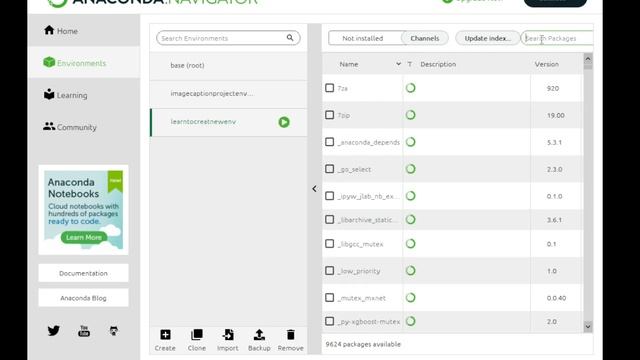
Task: Open the Documentation link
Action: 83,273
